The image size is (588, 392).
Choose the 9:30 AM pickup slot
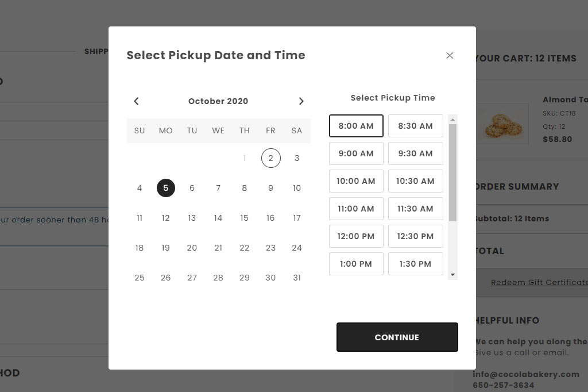coord(415,153)
